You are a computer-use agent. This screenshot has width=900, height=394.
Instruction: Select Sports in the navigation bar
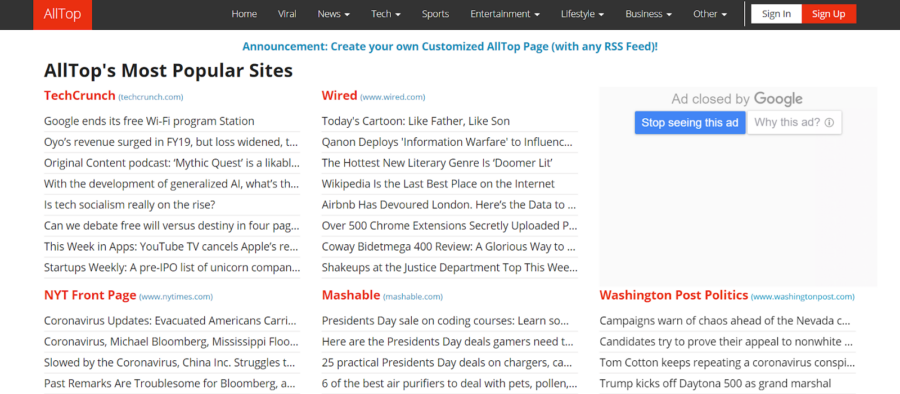tap(435, 14)
